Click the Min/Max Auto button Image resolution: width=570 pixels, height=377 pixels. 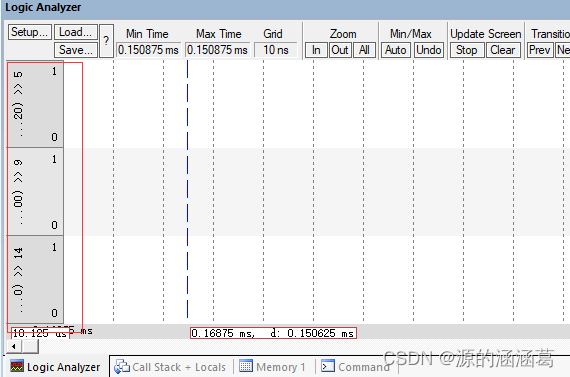pyautogui.click(x=396, y=50)
